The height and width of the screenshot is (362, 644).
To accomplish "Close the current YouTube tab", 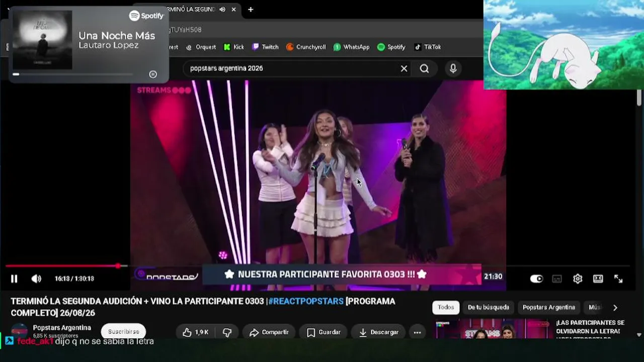I will click(x=234, y=9).
